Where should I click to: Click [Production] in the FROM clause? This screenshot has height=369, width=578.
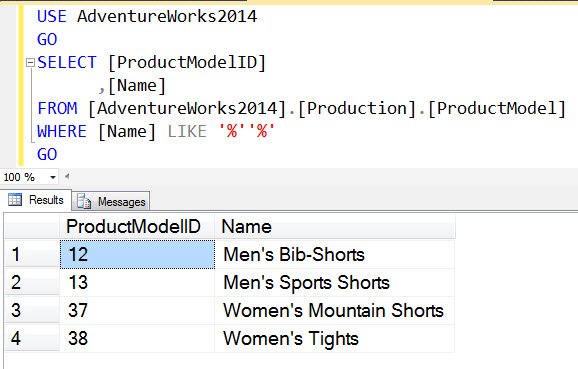(358, 108)
